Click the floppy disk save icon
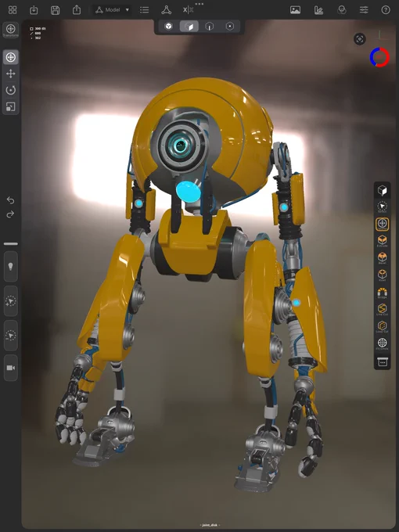The width and height of the screenshot is (399, 532). point(55,10)
